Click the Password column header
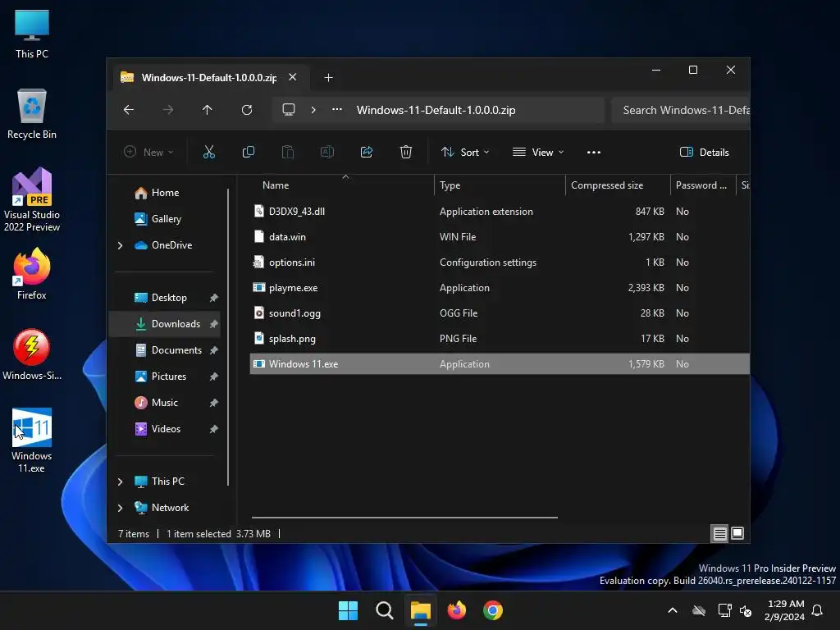840x630 pixels. pyautogui.click(x=703, y=185)
